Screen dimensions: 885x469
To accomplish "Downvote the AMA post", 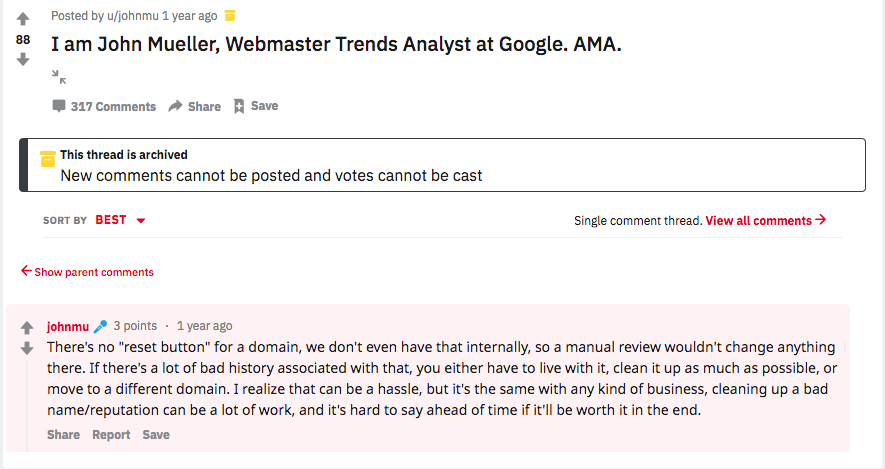I will (x=23, y=59).
